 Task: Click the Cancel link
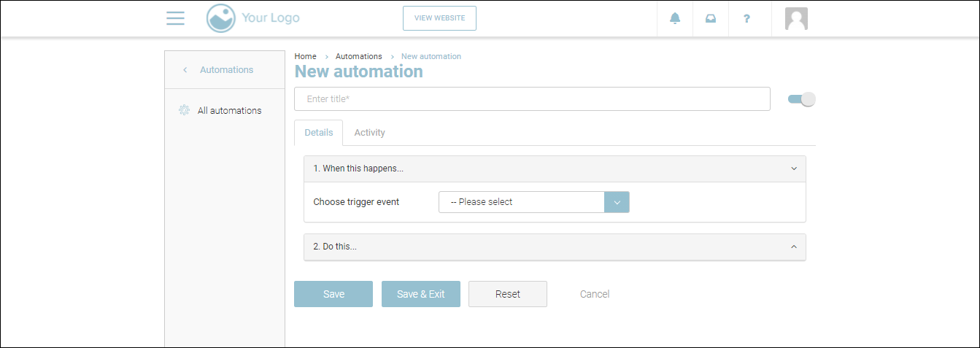point(594,294)
